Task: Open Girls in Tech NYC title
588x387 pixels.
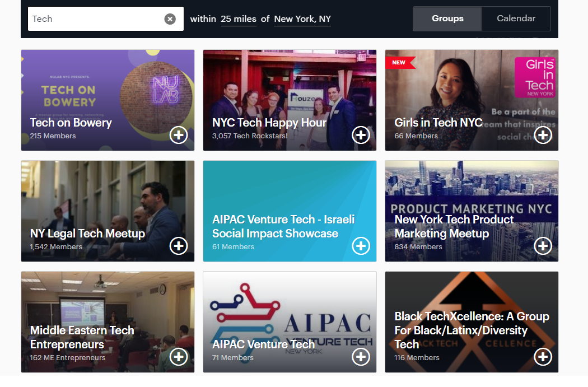Action: click(438, 123)
